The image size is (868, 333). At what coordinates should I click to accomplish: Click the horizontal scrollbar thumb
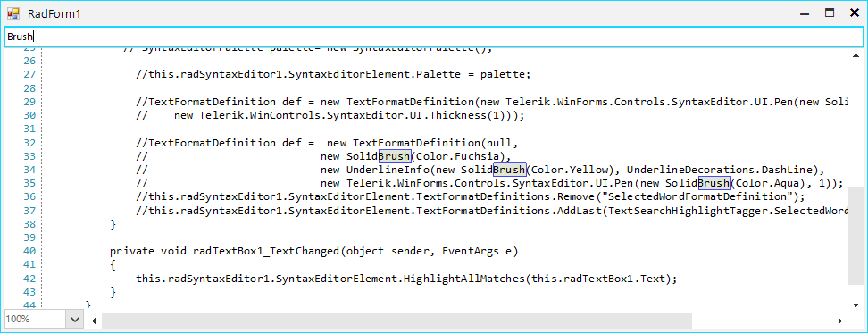pyautogui.click(x=396, y=321)
